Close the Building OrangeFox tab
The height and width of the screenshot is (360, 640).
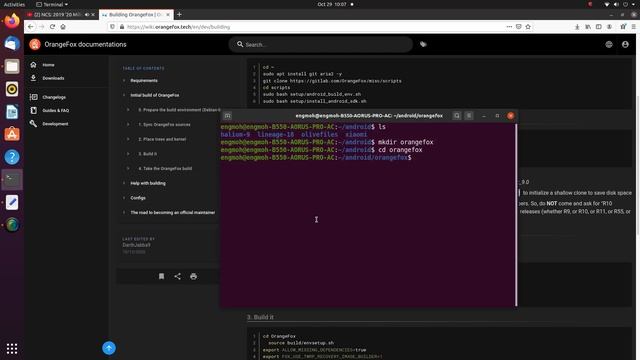(168, 15)
